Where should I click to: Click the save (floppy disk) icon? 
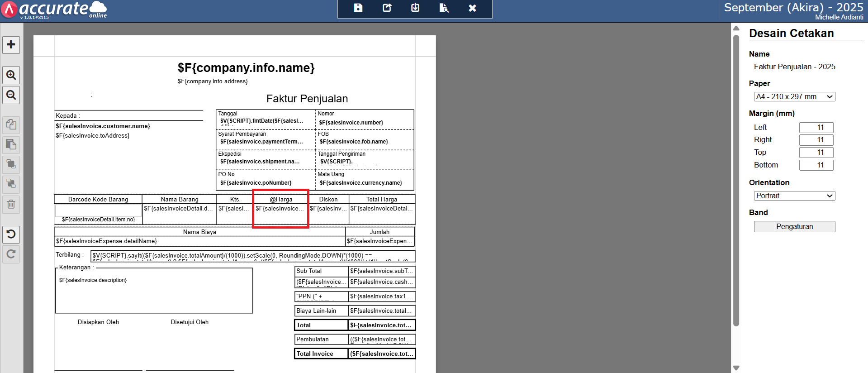[358, 8]
